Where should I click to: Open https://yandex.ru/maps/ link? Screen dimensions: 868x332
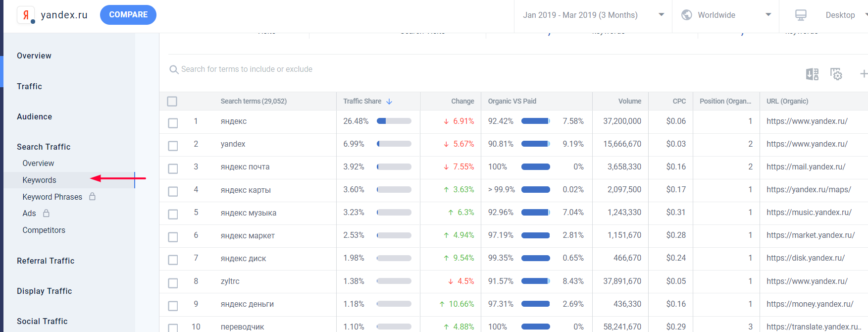pos(809,190)
